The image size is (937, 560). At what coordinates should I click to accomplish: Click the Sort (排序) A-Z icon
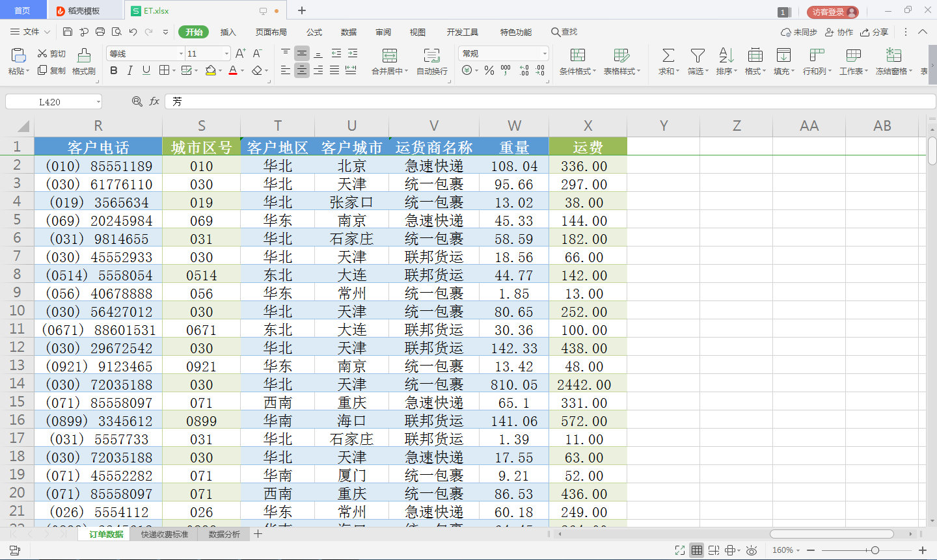pos(726,55)
